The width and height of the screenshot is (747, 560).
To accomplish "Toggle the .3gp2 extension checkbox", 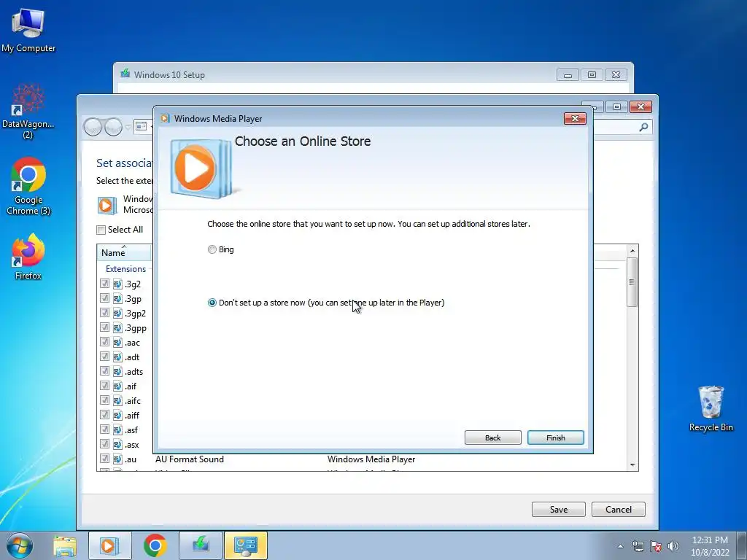I will (104, 313).
